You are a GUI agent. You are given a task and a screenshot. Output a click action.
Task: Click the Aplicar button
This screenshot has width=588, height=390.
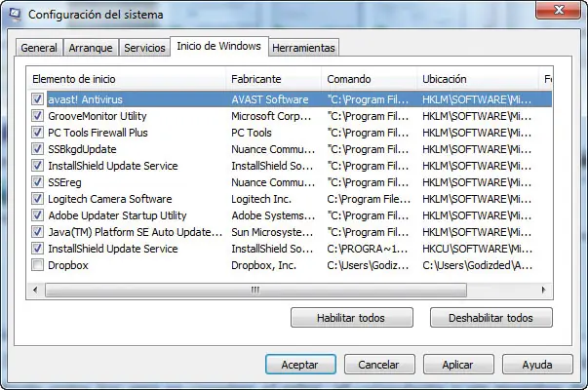[x=458, y=364]
